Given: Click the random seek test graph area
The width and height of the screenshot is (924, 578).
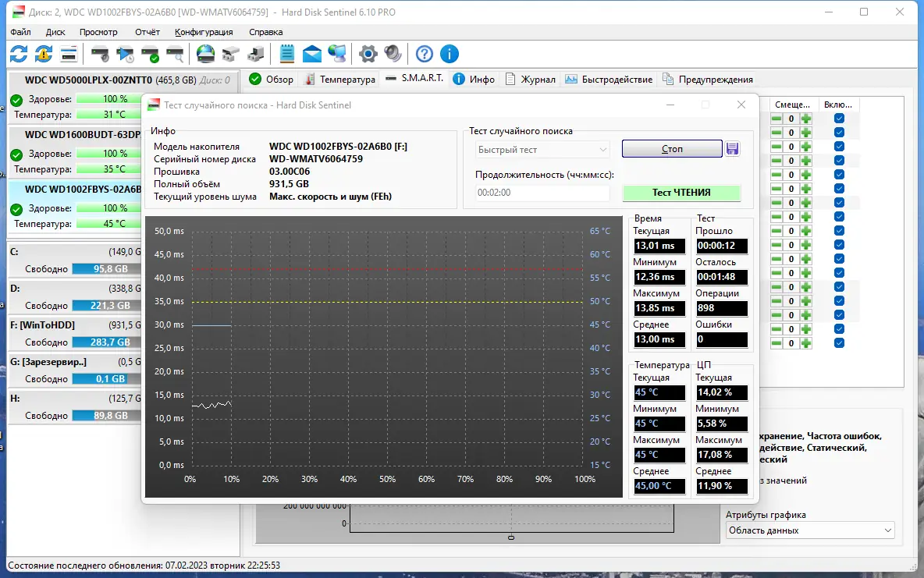Looking at the screenshot, I should [x=384, y=356].
